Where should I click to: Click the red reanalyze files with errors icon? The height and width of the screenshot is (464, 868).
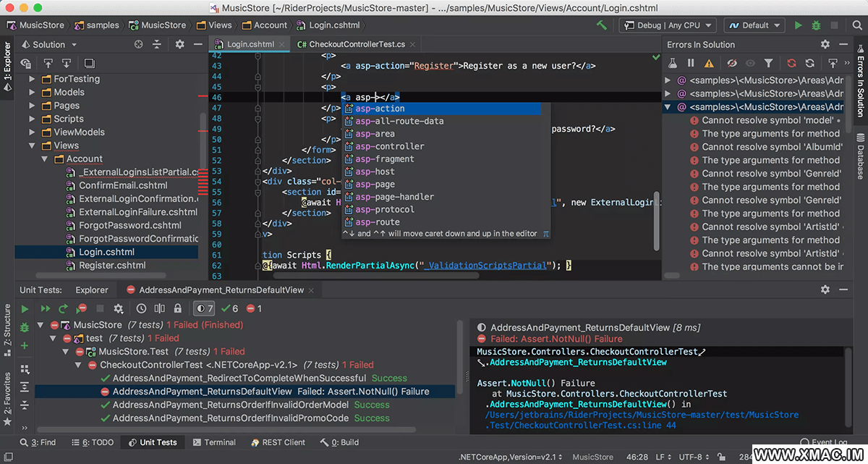tap(791, 64)
